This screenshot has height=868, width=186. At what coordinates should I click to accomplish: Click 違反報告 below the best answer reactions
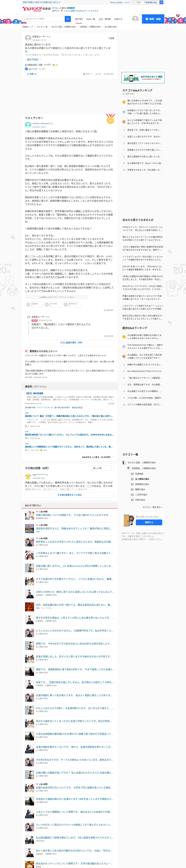[x=109, y=310]
